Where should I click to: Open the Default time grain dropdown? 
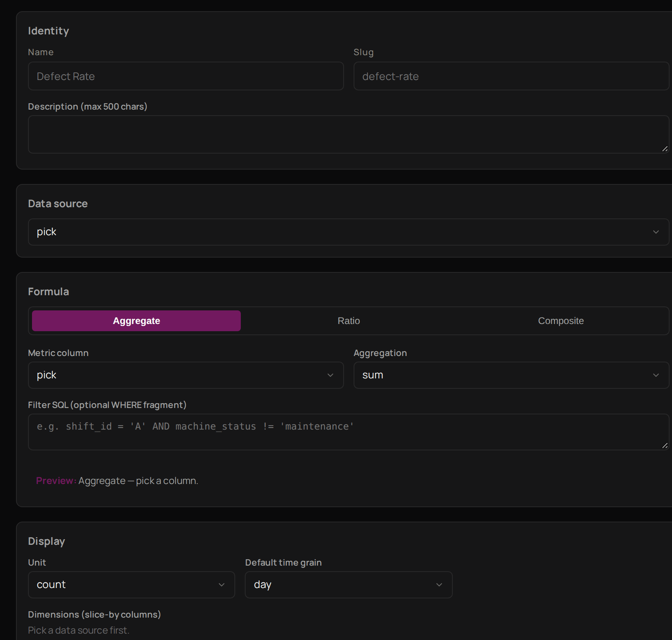[348, 585]
